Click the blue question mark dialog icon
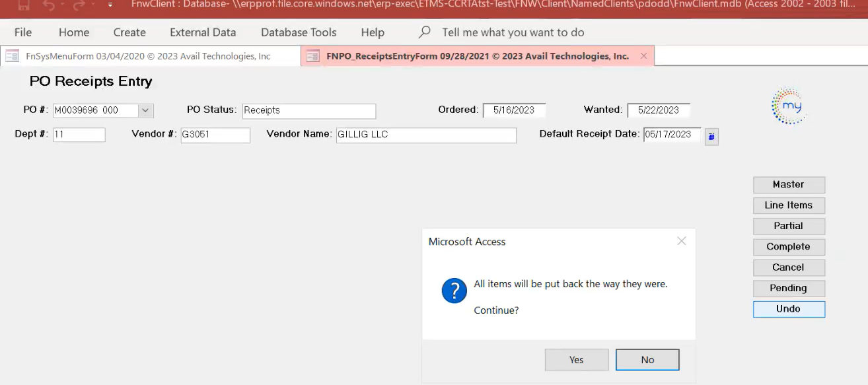The image size is (868, 385). click(454, 291)
